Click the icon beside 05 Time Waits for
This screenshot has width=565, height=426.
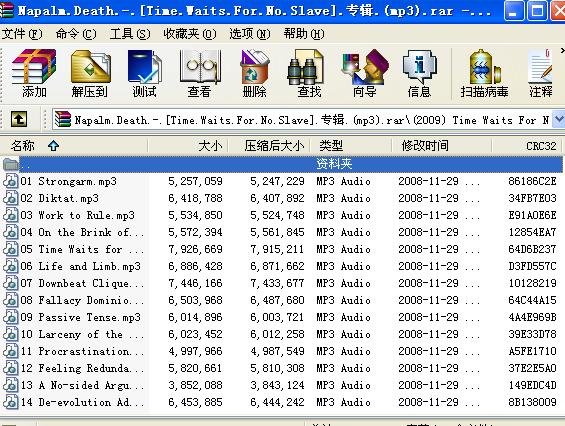(x=10, y=249)
